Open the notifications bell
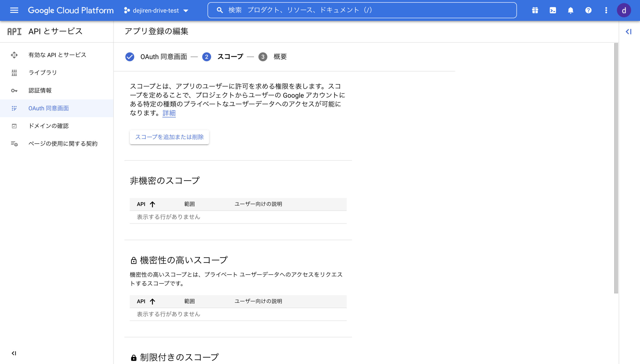Viewport: 640px width, 364px height. pos(570,10)
